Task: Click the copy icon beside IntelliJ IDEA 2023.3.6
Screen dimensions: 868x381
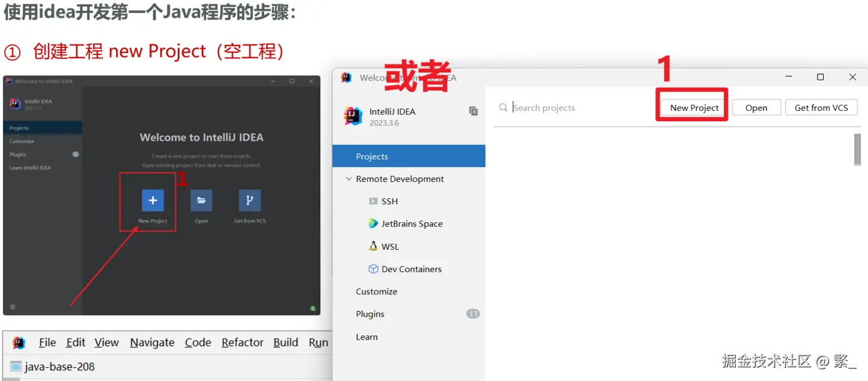Action: (474, 111)
